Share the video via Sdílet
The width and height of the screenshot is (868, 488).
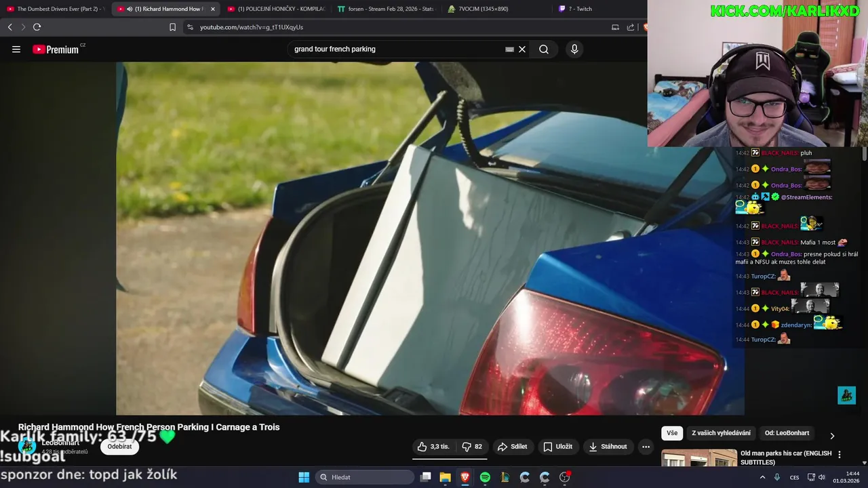pyautogui.click(x=512, y=447)
